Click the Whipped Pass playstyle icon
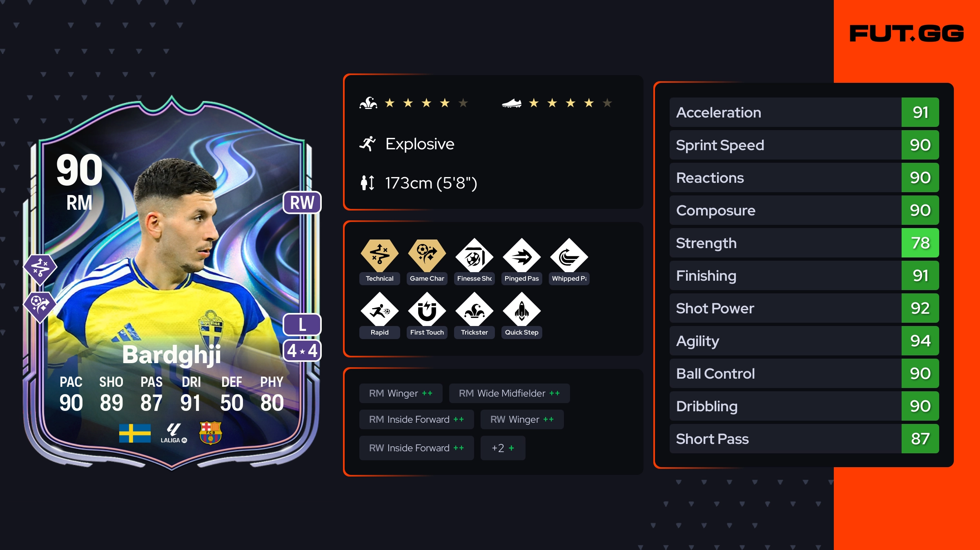Viewport: 980px width, 550px height. tap(569, 257)
